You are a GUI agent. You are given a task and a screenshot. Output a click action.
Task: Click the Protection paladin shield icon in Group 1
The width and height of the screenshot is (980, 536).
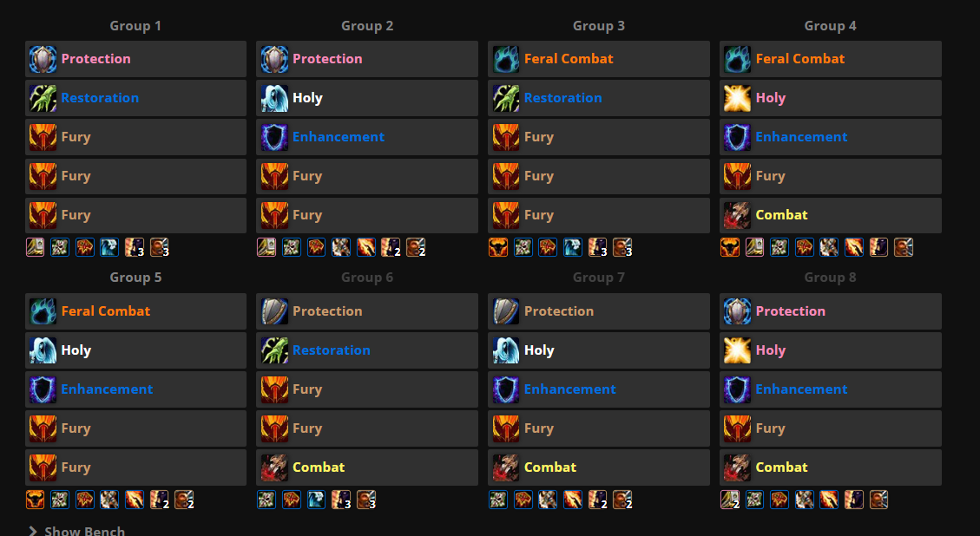[x=43, y=59]
